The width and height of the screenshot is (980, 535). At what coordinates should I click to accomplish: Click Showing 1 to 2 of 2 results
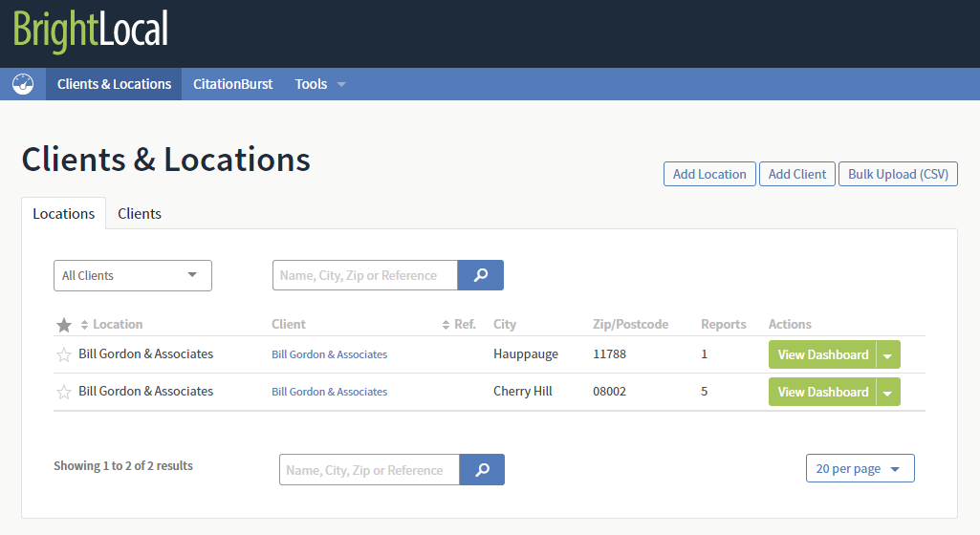123,465
